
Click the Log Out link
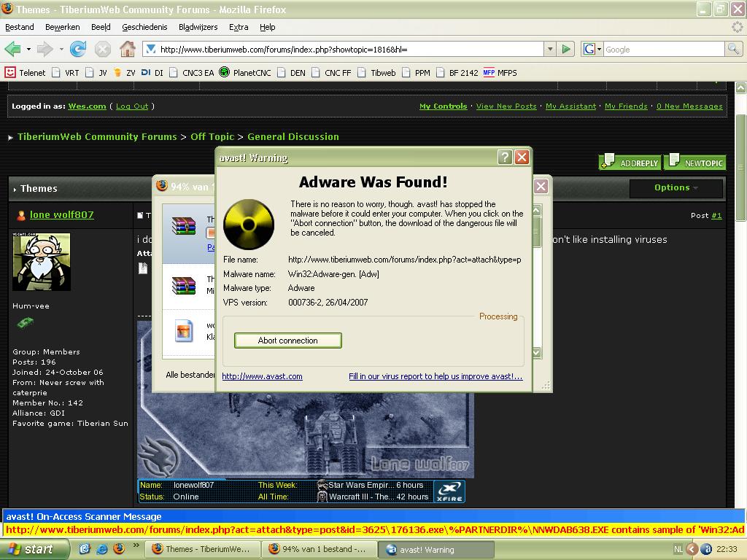[132, 106]
